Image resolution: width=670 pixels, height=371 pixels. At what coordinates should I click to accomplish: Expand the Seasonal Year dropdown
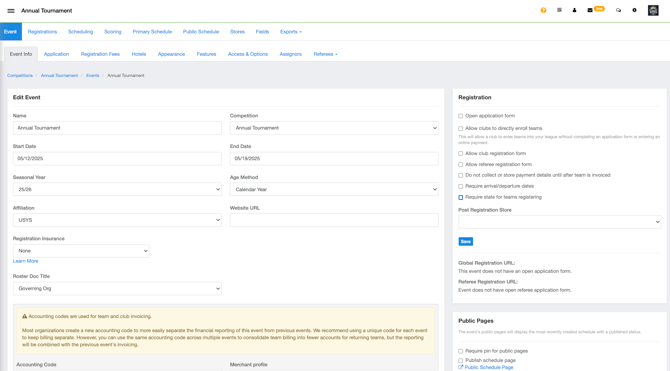[x=117, y=189]
